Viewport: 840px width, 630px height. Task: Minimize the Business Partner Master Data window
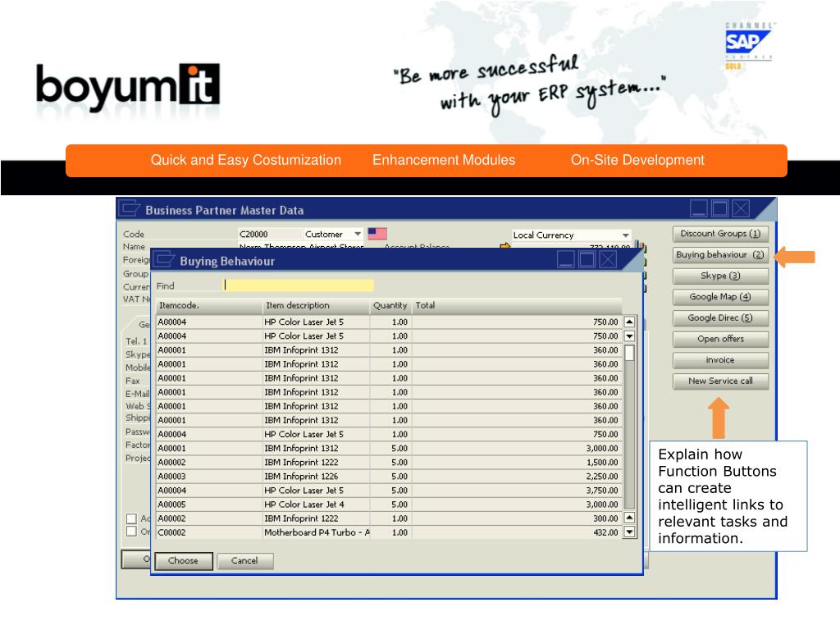click(x=699, y=208)
